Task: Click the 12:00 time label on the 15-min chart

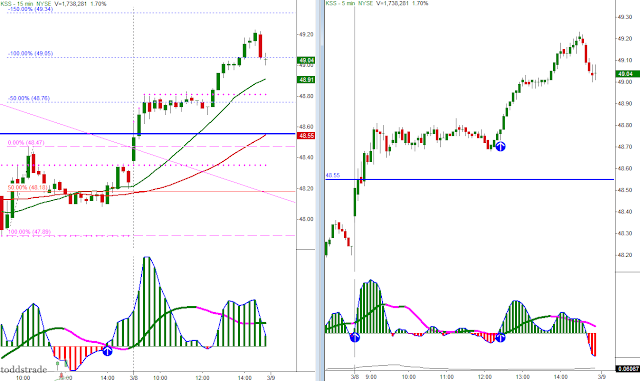Action: click(202, 378)
